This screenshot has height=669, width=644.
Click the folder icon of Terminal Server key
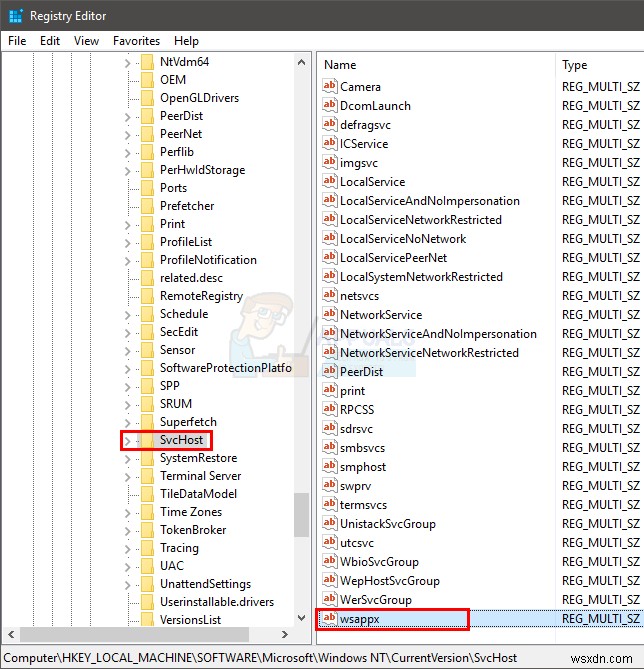click(x=148, y=476)
